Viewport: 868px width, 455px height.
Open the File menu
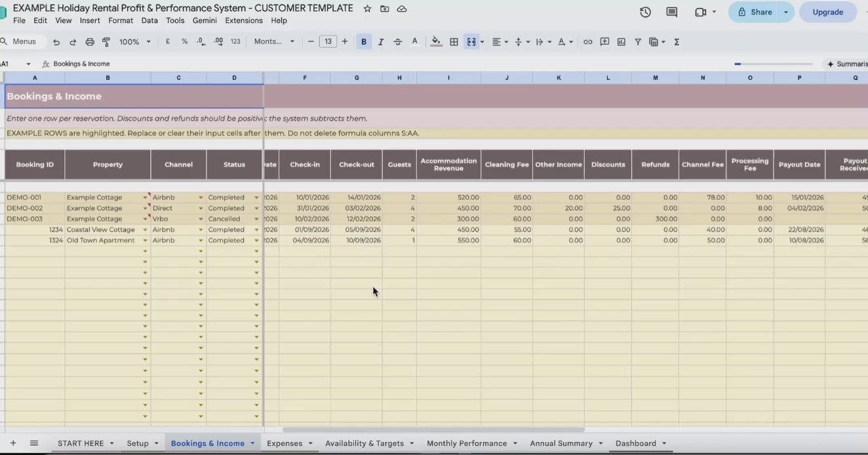click(x=19, y=20)
